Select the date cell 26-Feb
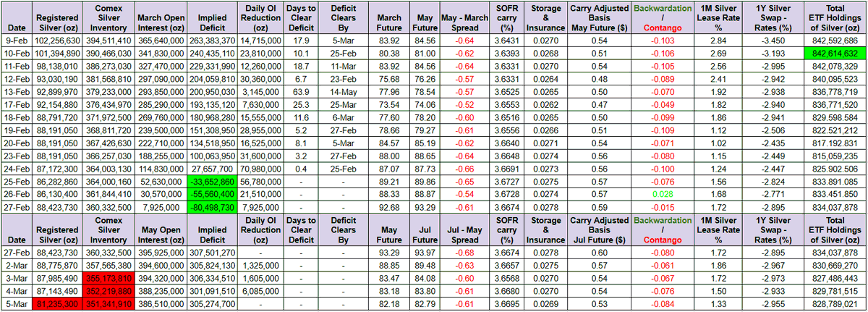The height and width of the screenshot is (312, 868). pos(16,193)
